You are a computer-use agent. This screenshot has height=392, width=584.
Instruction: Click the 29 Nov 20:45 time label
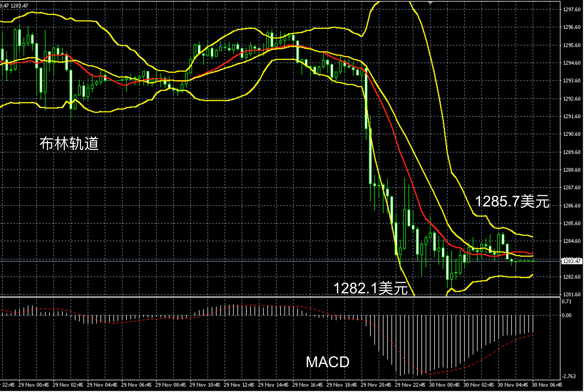click(376, 385)
